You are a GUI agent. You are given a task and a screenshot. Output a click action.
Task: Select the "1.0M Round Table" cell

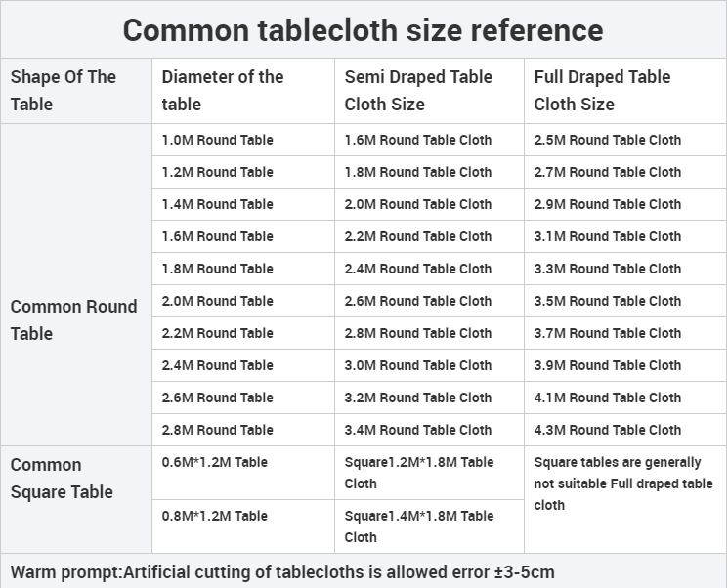pos(218,140)
